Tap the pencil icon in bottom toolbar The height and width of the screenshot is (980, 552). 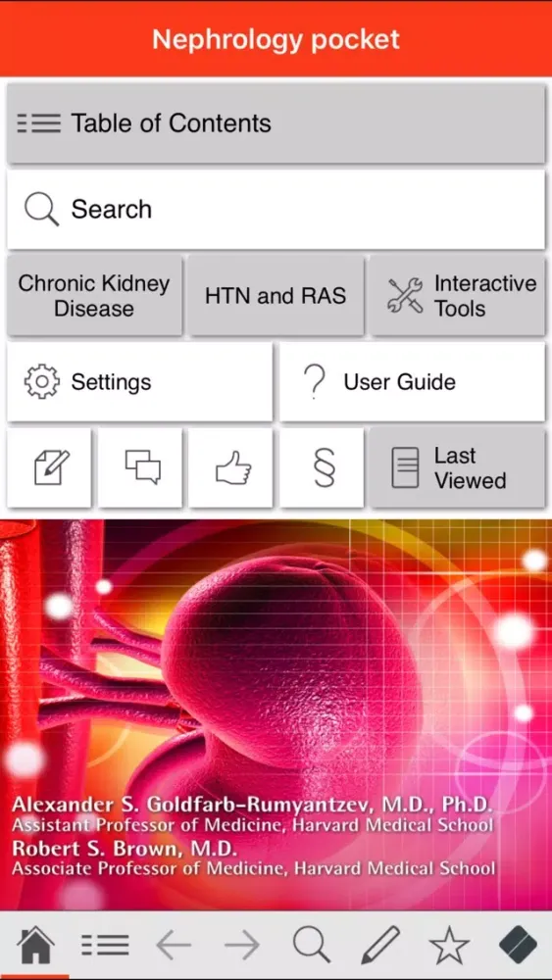[380, 945]
